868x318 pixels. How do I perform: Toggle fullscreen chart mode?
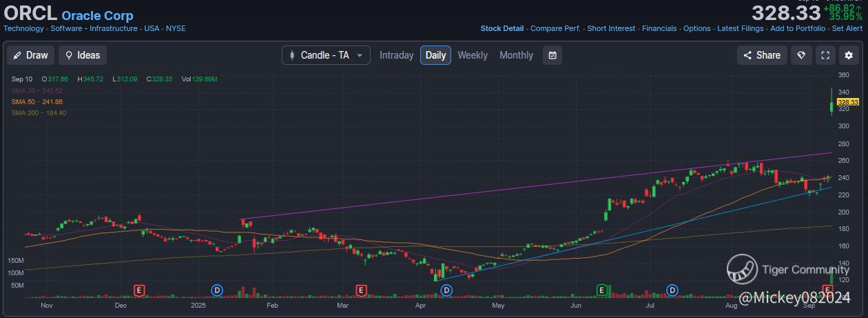click(x=825, y=55)
